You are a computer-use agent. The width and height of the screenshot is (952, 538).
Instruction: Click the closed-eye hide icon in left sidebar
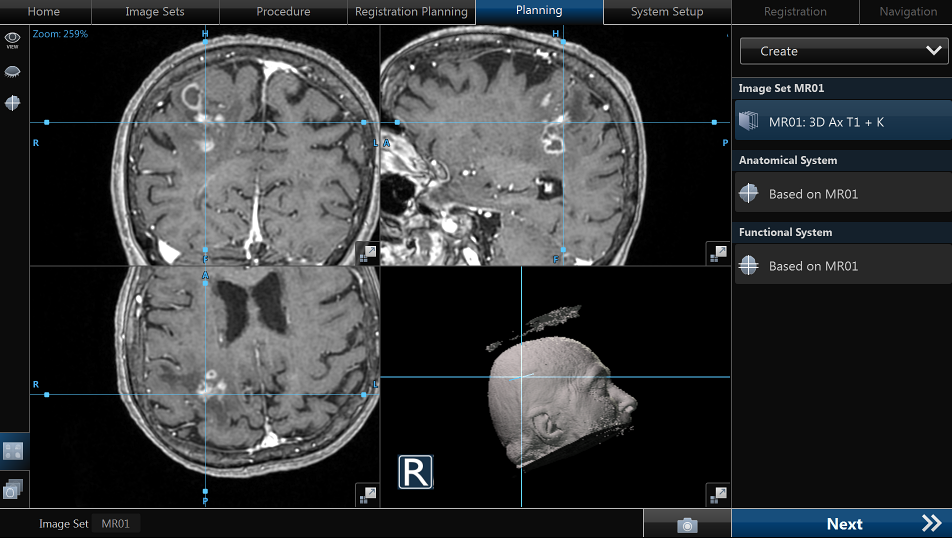[x=14, y=72]
